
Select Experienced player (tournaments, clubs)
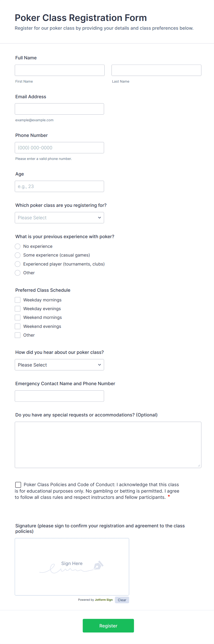[x=17, y=264]
